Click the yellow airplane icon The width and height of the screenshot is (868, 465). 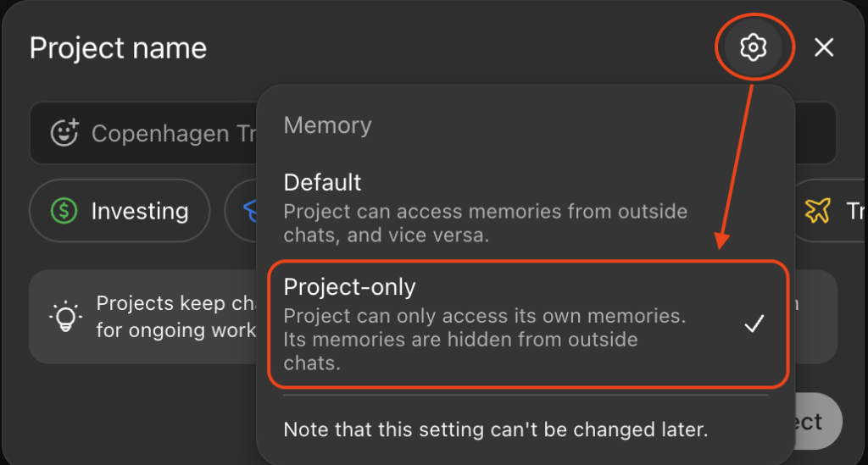818,210
